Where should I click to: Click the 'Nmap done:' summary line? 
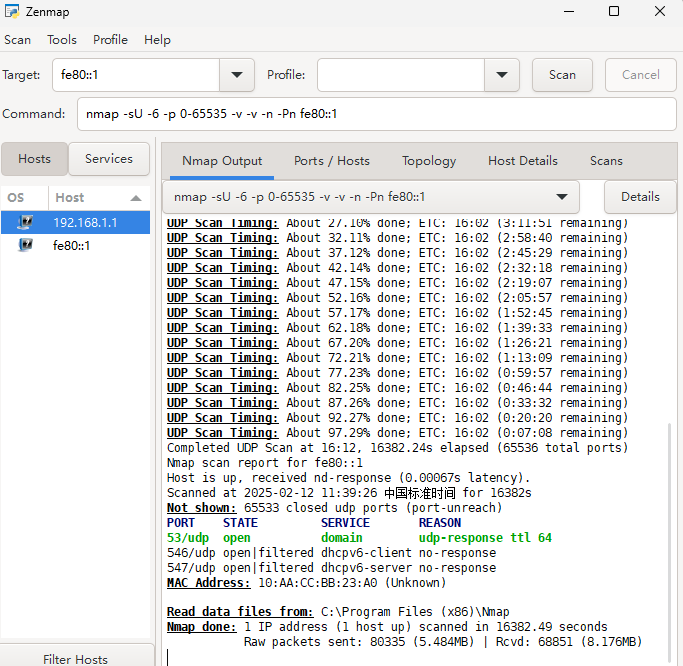pyautogui.click(x=387, y=627)
